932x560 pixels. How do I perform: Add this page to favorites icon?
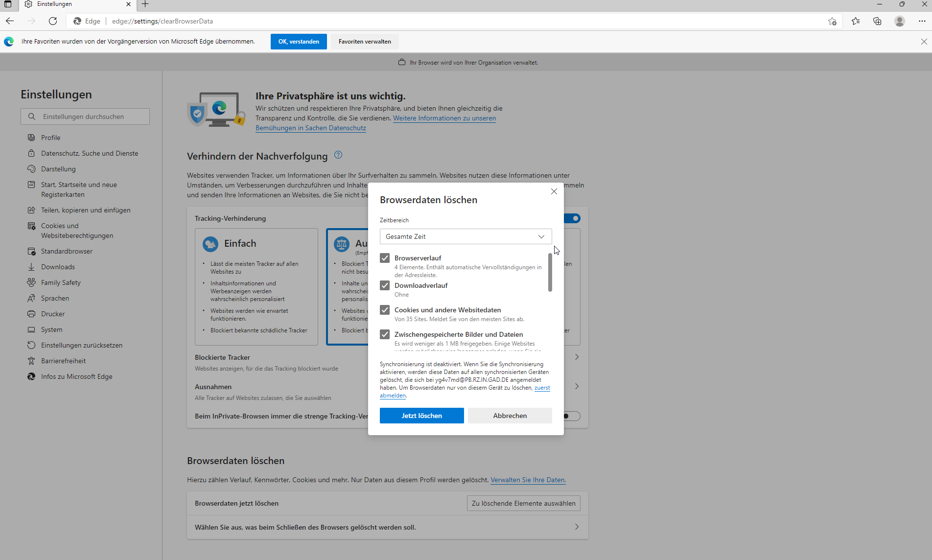(832, 21)
